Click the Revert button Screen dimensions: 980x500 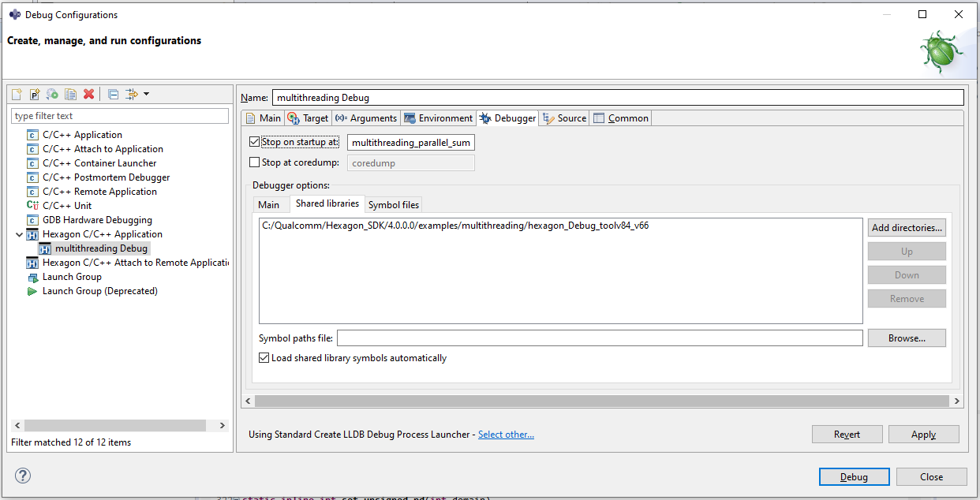[847, 435]
